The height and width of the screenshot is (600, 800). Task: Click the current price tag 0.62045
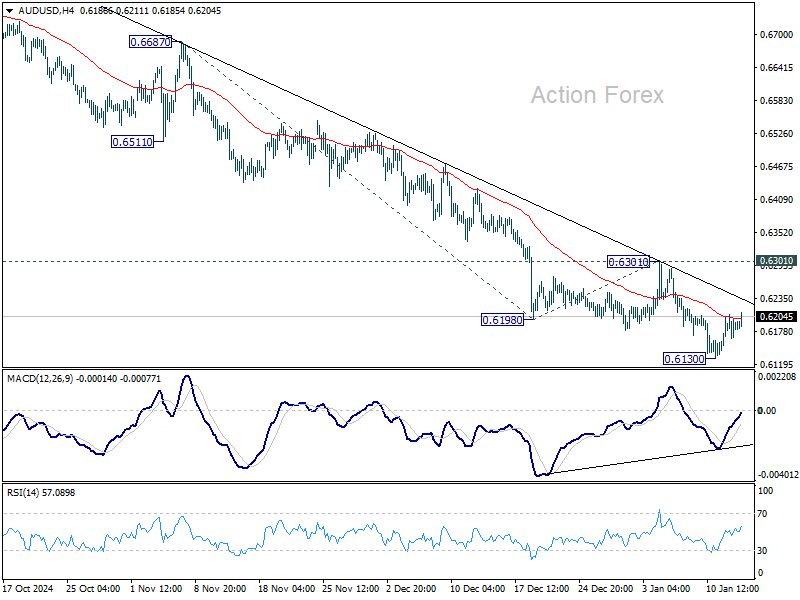pos(776,317)
